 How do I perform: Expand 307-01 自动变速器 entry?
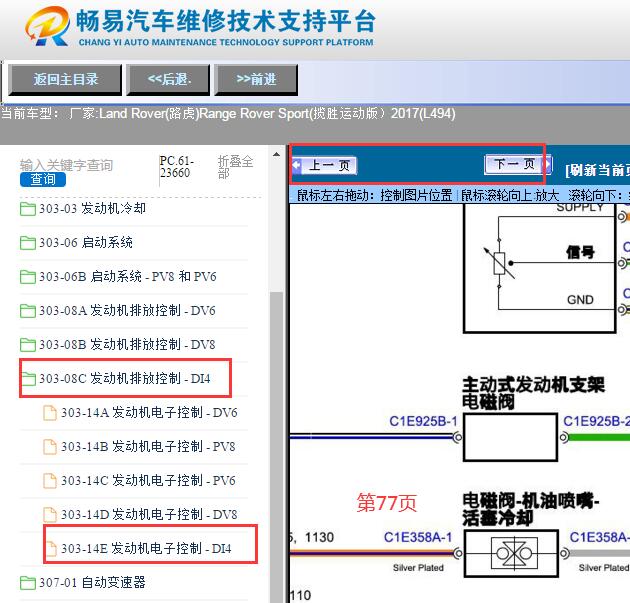pos(92,583)
